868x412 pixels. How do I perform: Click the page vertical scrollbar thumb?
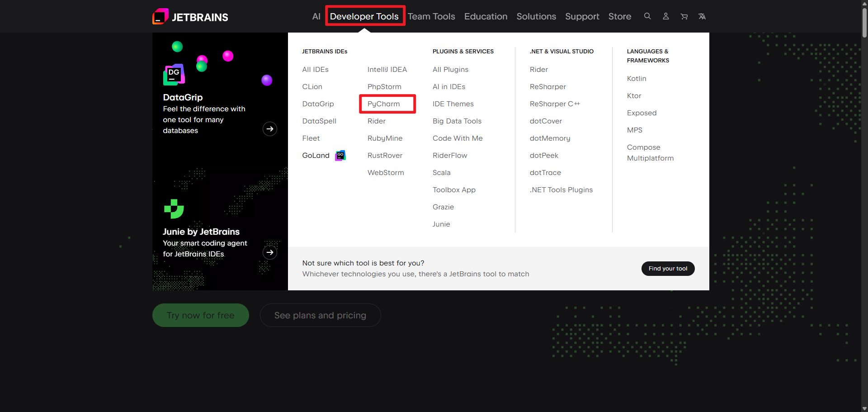[x=864, y=23]
